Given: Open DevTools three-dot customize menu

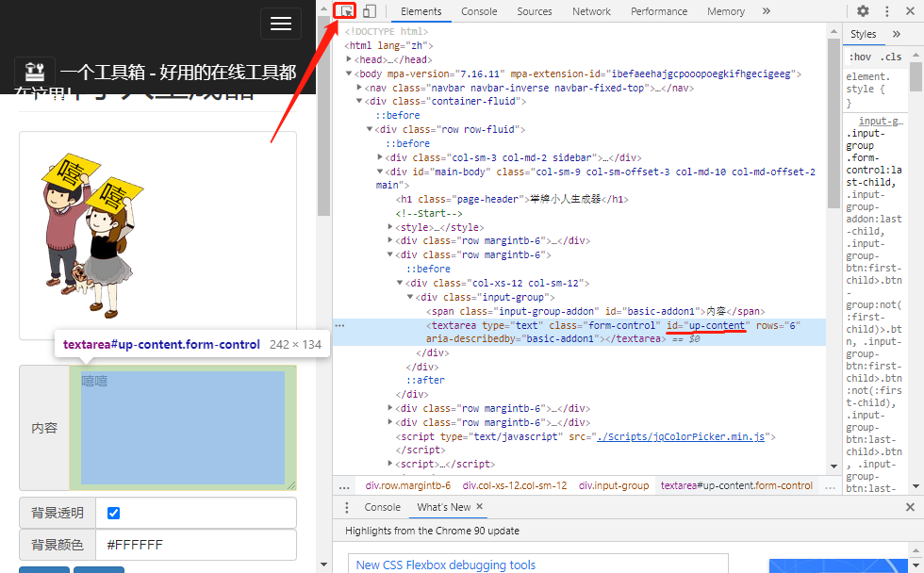Looking at the screenshot, I should coord(887,11).
